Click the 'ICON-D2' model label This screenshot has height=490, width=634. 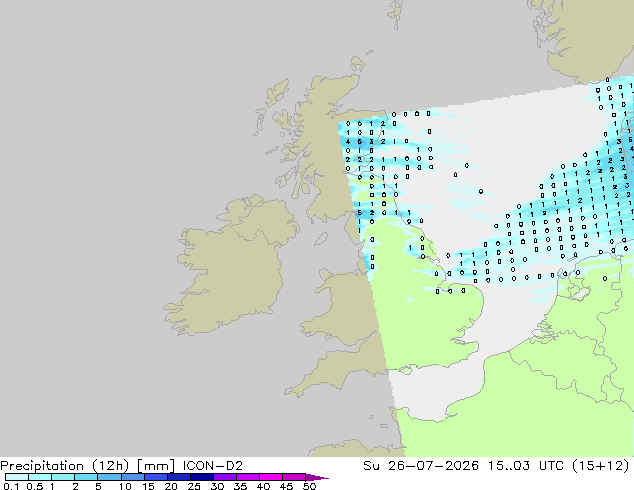click(213, 466)
